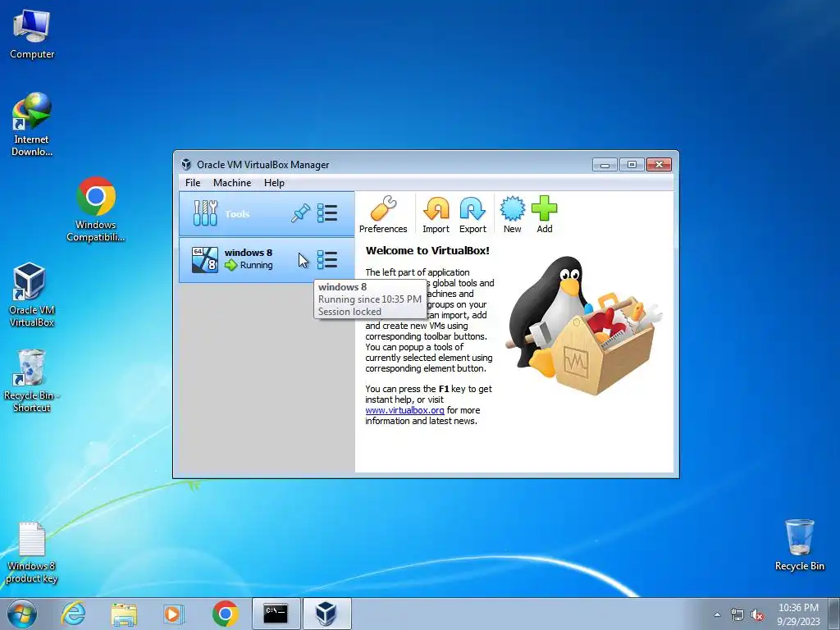This screenshot has height=630, width=840.
Task: Click the Show desktop taskbar corner
Action: point(834,614)
